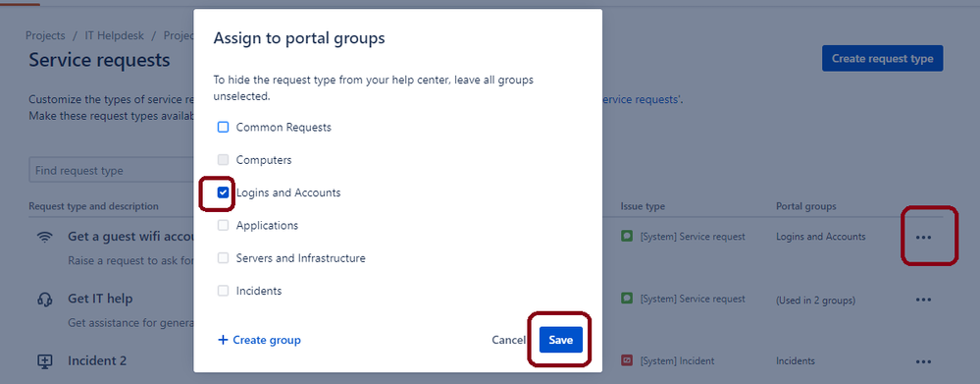Click the green Service request icon in wifi row

(x=626, y=237)
